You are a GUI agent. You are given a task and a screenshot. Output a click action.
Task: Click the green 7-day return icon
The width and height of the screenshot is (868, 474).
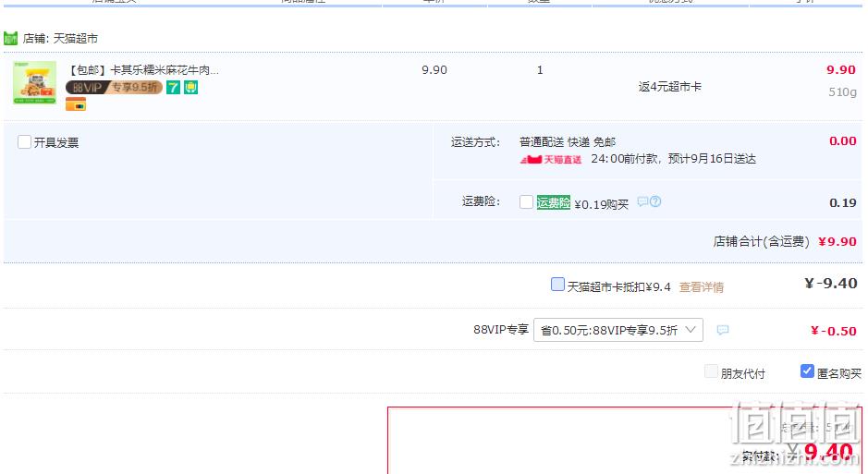point(173,88)
